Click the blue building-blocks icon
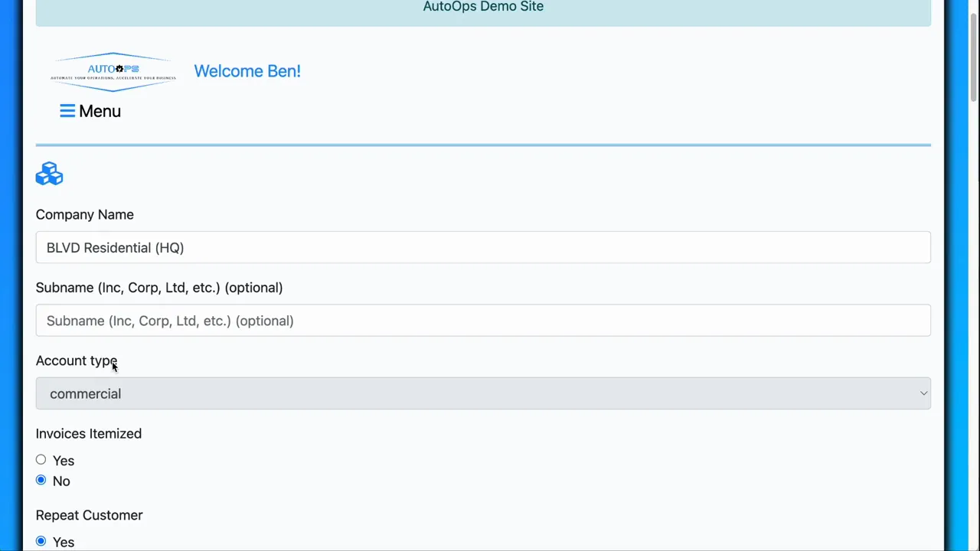 tap(49, 174)
